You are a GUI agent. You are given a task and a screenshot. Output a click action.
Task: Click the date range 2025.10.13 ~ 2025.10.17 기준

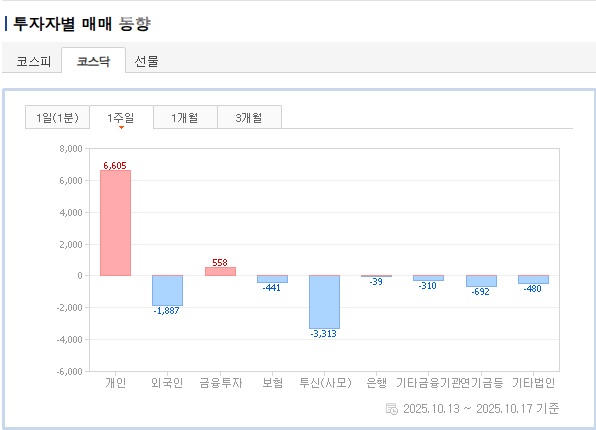pyautogui.click(x=481, y=409)
